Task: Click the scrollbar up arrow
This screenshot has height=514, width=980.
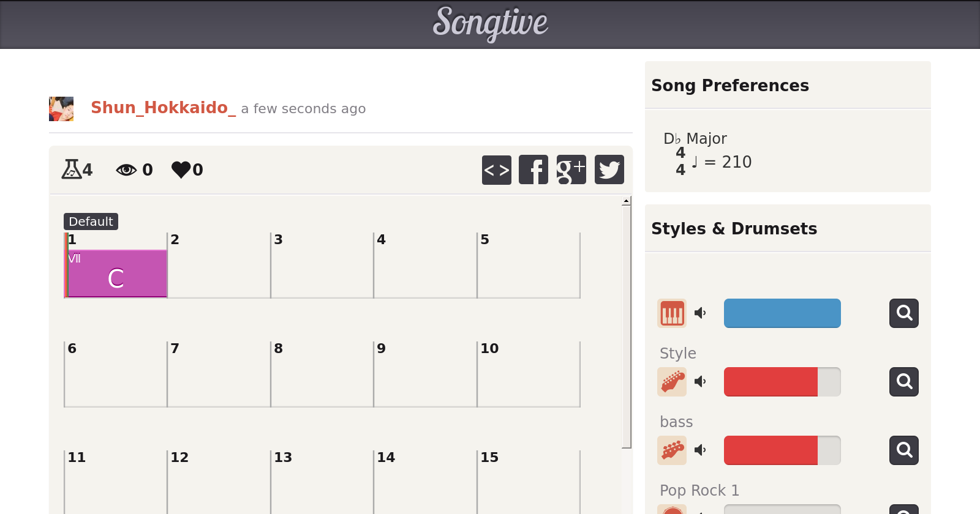Action: [626, 201]
